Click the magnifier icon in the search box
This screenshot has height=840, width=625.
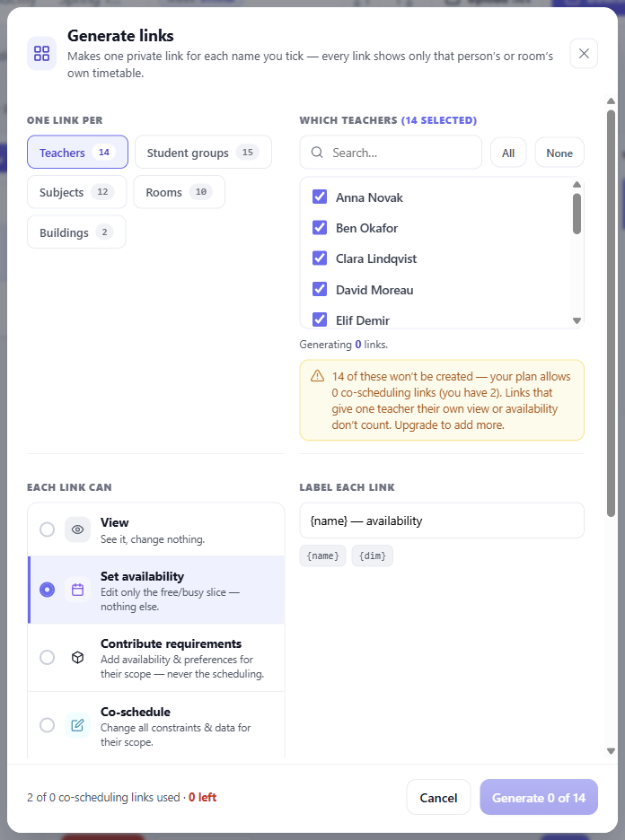(317, 153)
